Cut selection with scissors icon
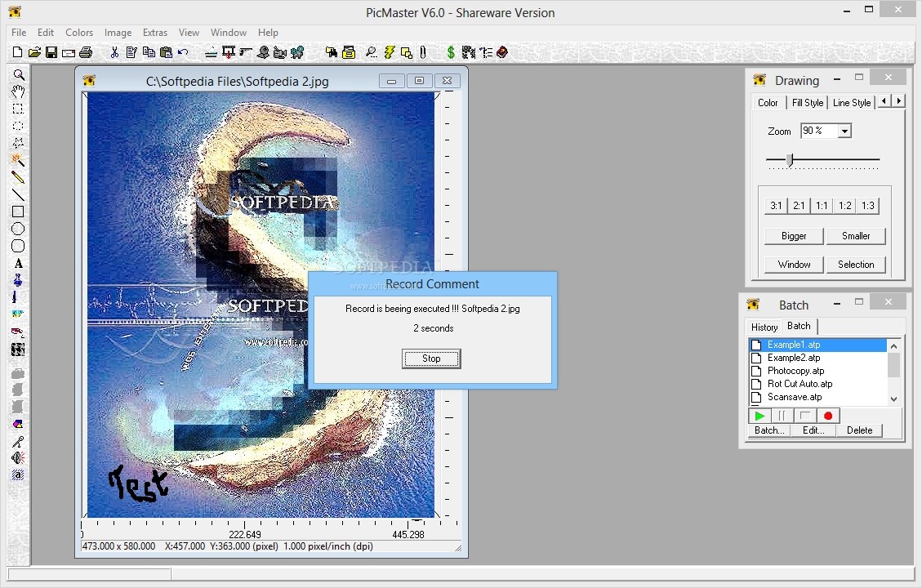 point(114,52)
